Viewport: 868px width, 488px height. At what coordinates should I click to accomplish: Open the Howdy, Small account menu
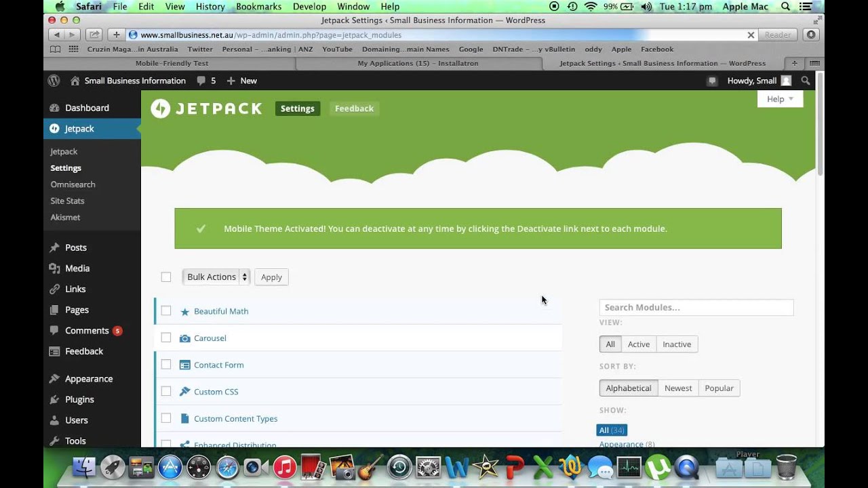[759, 81]
